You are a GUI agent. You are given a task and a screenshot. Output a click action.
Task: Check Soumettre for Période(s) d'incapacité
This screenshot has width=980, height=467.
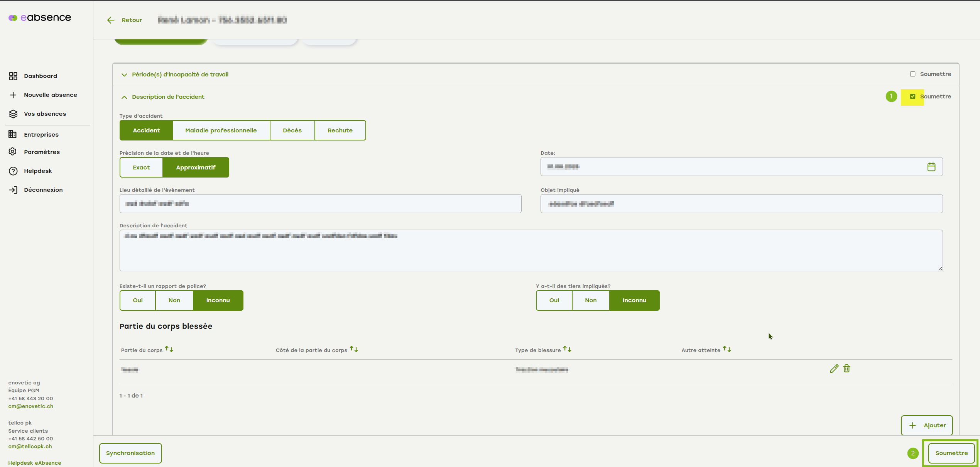912,74
